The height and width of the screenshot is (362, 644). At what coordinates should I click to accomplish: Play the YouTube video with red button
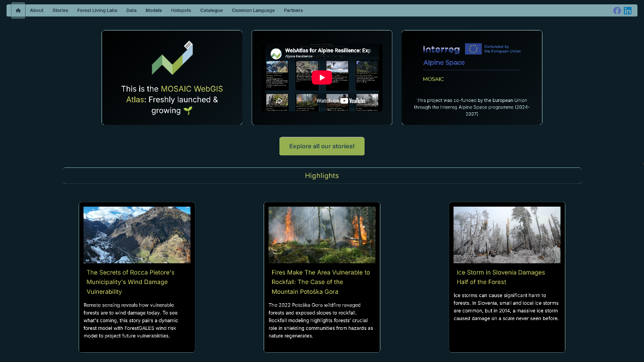[x=321, y=77]
